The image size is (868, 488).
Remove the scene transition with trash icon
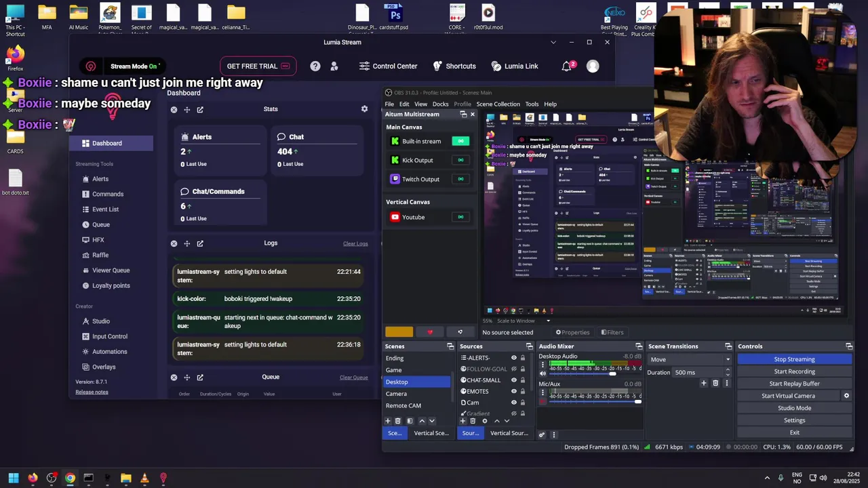point(715,383)
